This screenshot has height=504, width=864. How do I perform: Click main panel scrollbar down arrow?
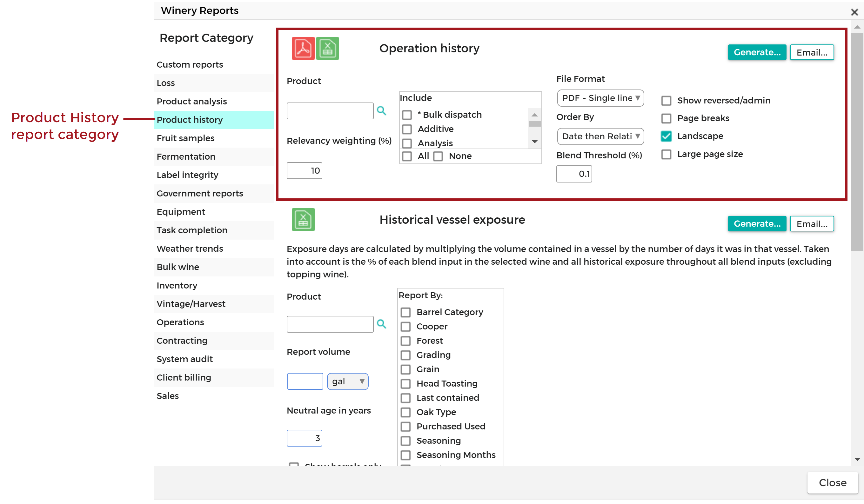857,459
